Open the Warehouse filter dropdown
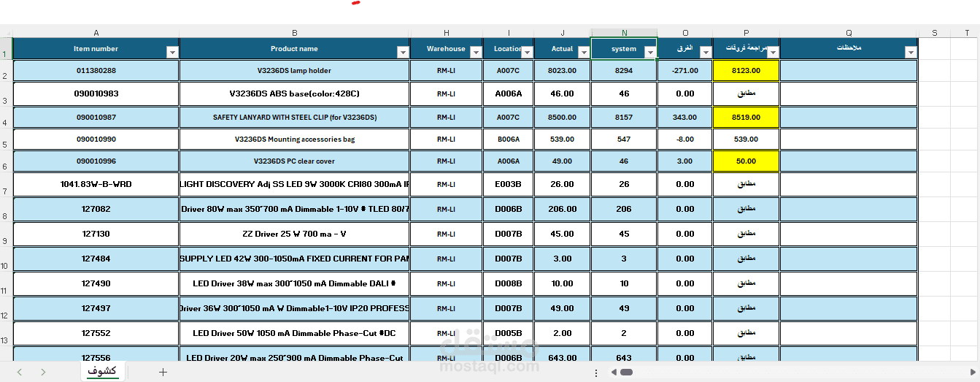This screenshot has width=980, height=382. [476, 52]
